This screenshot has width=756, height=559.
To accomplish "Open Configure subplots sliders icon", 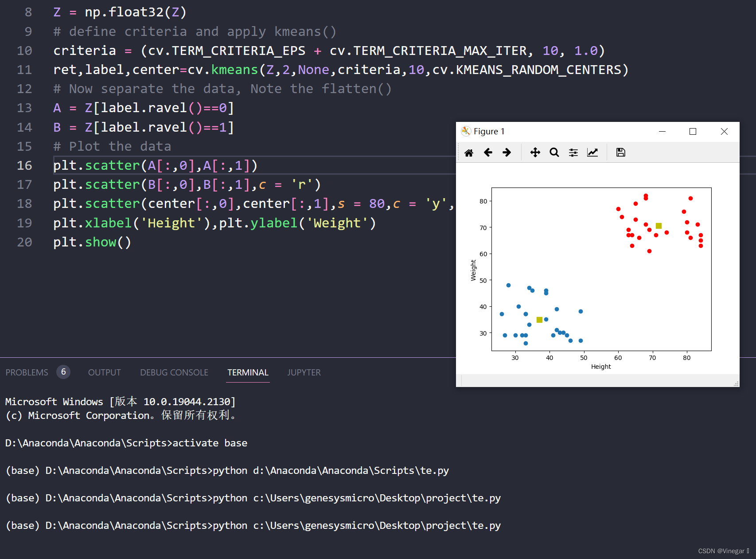I will click(x=573, y=152).
